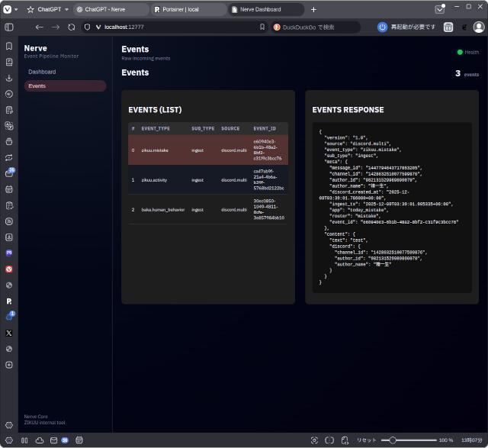Click the capture page camera icon
Screen dimensions: 488x448
coord(314,440)
